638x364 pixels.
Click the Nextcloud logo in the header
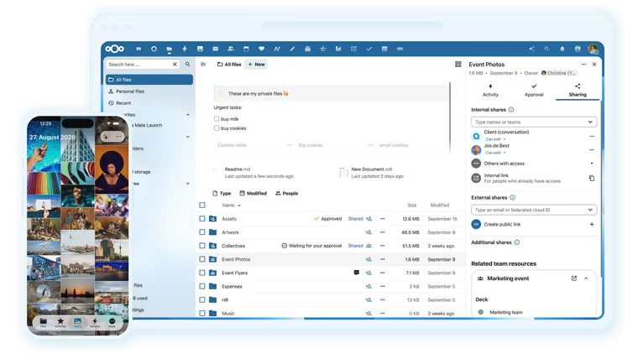[x=115, y=49]
